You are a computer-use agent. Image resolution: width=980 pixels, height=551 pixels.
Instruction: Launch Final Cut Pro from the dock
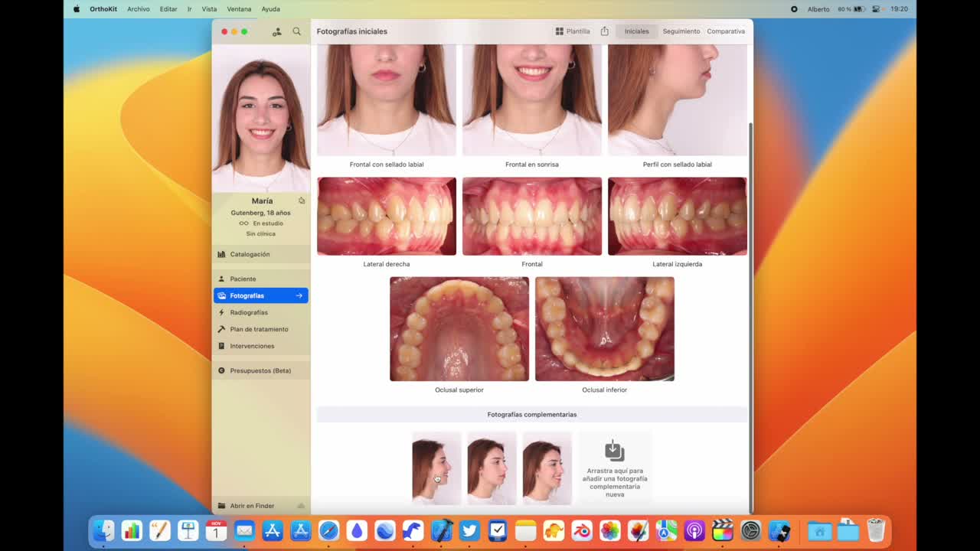723,530
